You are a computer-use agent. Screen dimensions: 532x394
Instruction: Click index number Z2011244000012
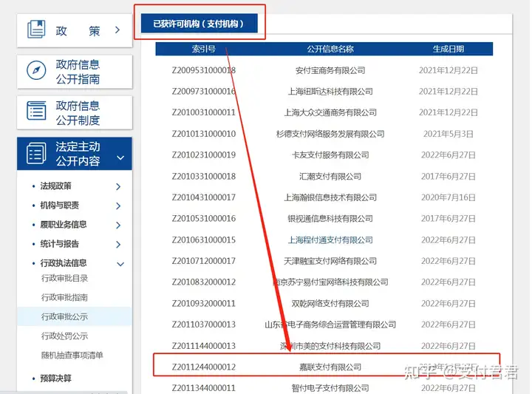[x=204, y=367]
